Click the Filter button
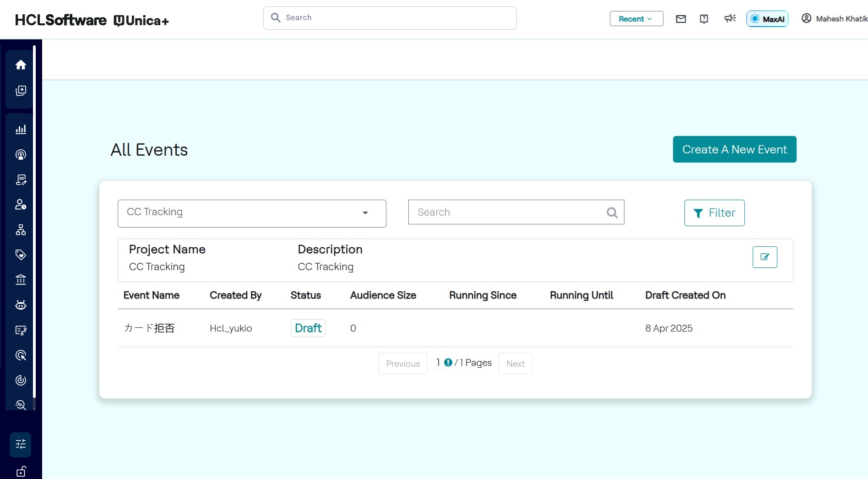Screen dimensions: 868x479 [x=714, y=213]
